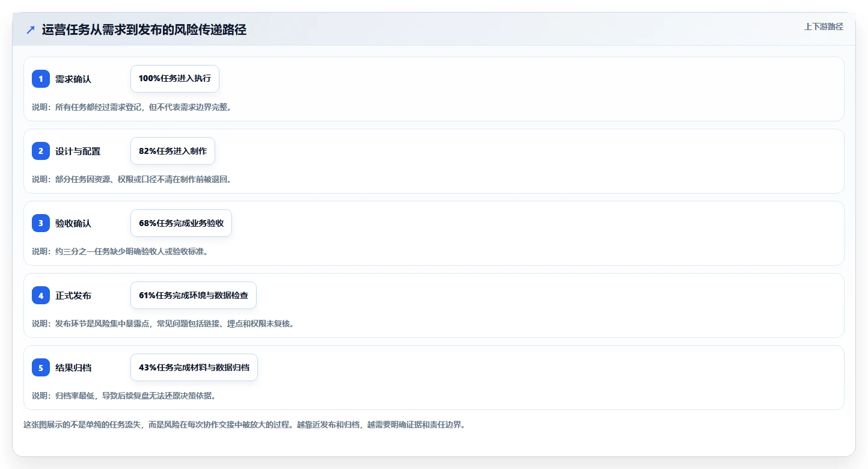Click the 43%任务完成材料与数据归档 pill
Viewport: 868px width, 469px height.
(194, 367)
